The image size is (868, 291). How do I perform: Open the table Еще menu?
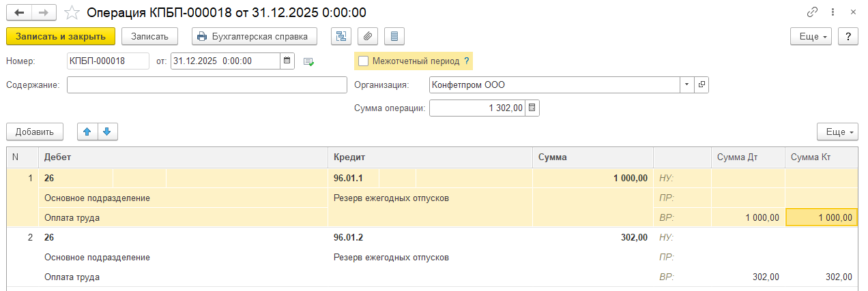[837, 132]
